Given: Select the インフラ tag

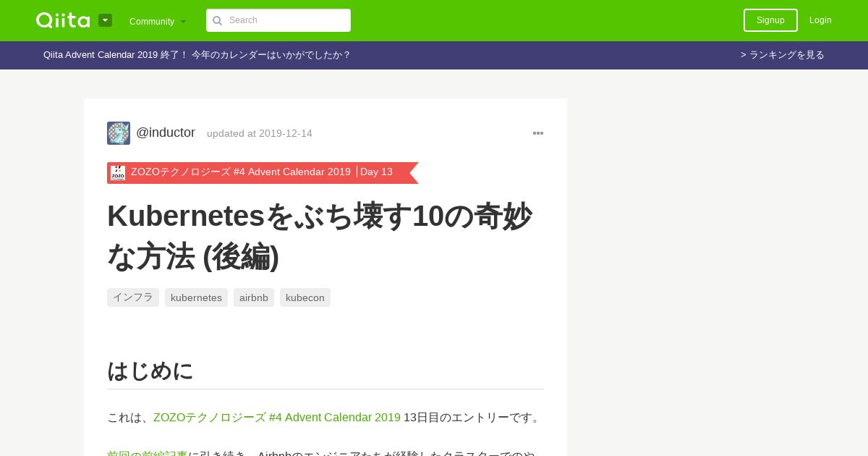Looking at the screenshot, I should coord(133,297).
